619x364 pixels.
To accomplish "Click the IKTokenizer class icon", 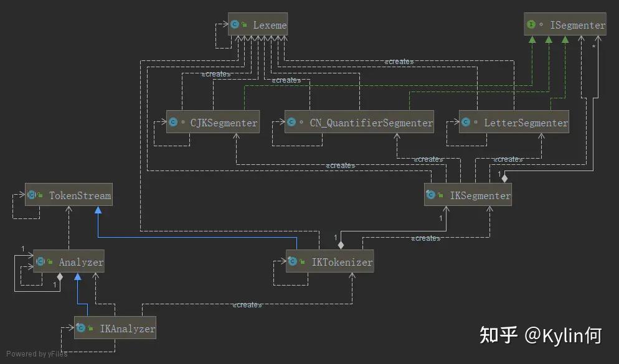I will click(293, 261).
